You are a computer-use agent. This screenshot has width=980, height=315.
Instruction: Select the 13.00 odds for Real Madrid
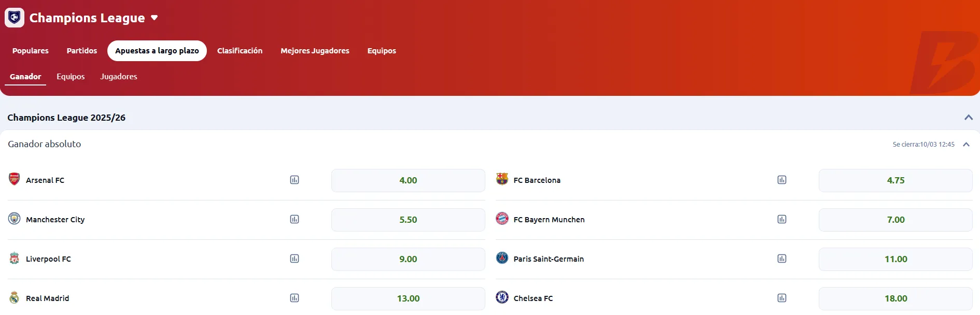408,298
